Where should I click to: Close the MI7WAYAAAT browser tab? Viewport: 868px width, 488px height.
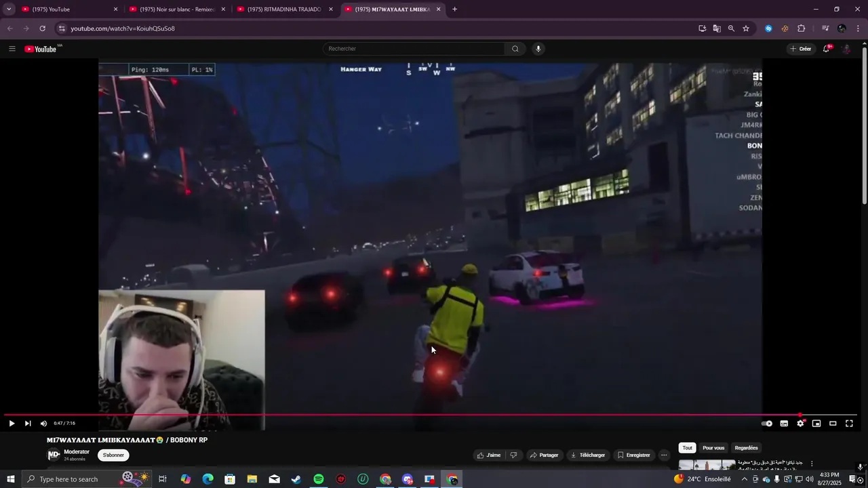click(438, 9)
